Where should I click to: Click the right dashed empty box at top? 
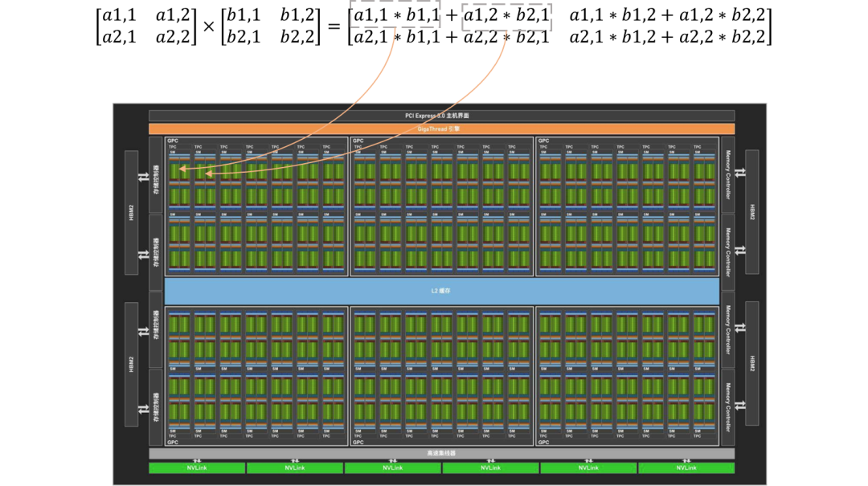tap(506, 18)
